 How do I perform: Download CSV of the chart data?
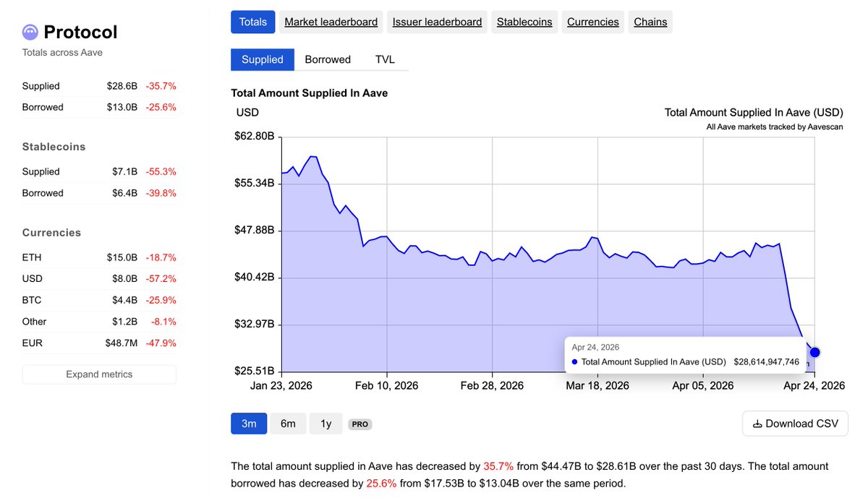coord(795,424)
